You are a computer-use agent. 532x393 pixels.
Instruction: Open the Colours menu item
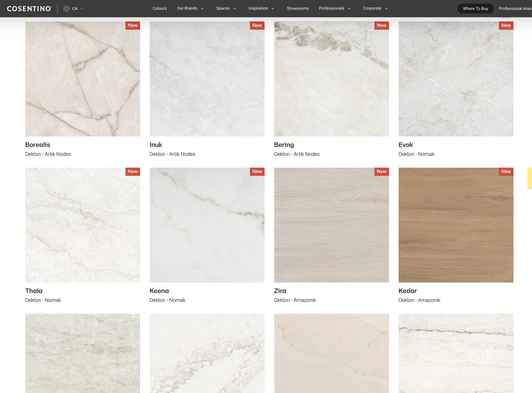tap(160, 8)
